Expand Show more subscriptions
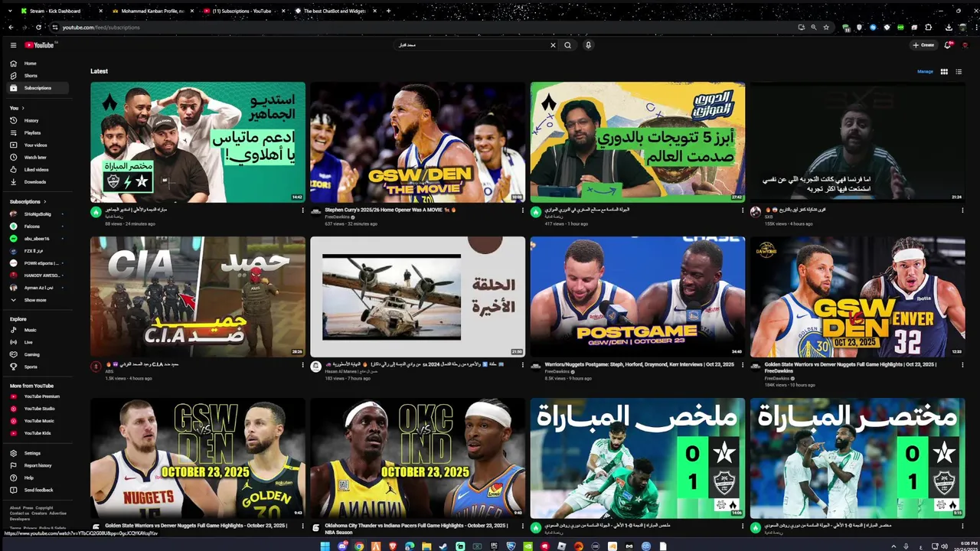The image size is (980, 551). [38, 300]
